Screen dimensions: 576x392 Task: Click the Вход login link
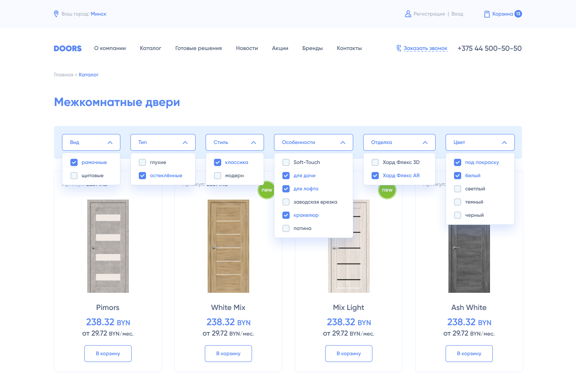457,14
